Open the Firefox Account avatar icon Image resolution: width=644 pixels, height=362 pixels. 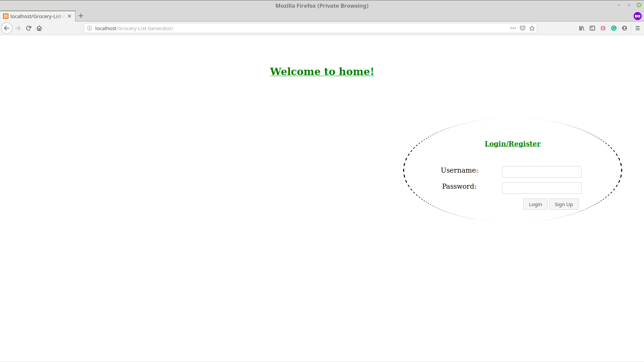click(x=625, y=28)
